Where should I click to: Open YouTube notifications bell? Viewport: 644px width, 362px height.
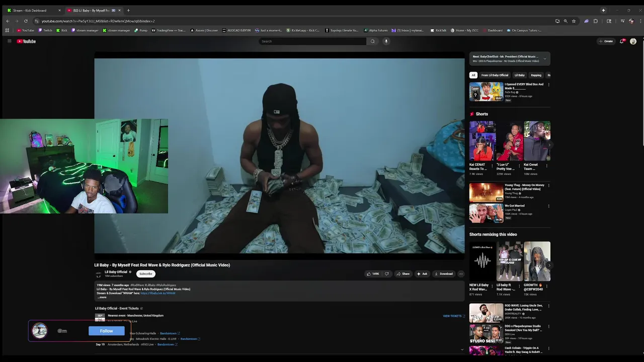click(622, 41)
